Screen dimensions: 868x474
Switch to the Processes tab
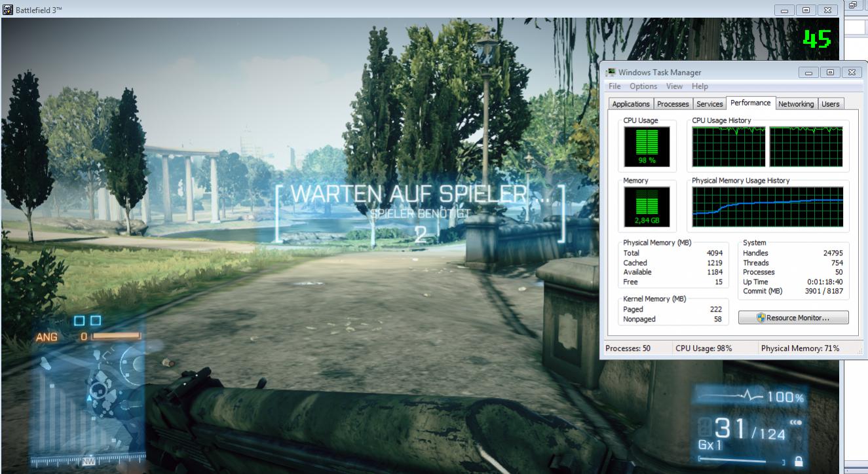(673, 104)
